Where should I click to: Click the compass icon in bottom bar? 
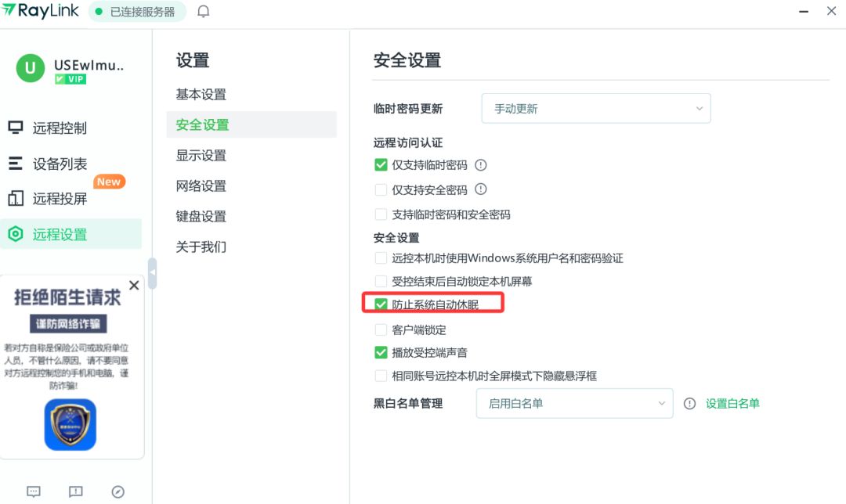[118, 491]
